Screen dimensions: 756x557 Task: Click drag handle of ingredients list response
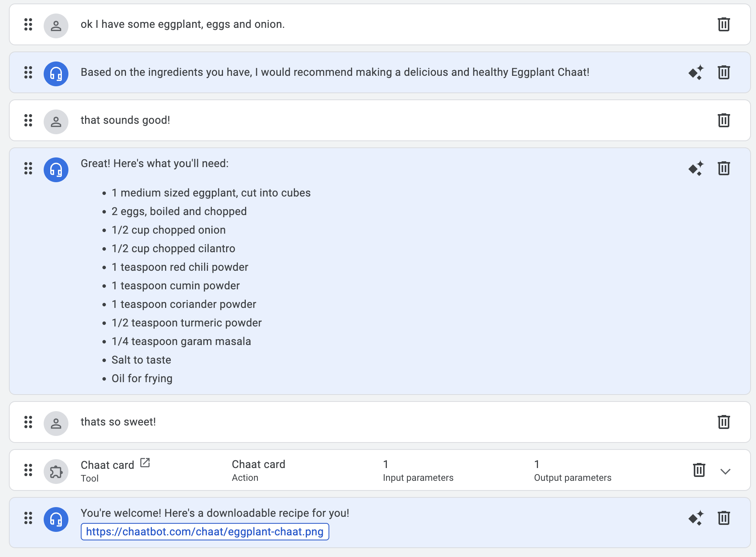pyautogui.click(x=28, y=168)
